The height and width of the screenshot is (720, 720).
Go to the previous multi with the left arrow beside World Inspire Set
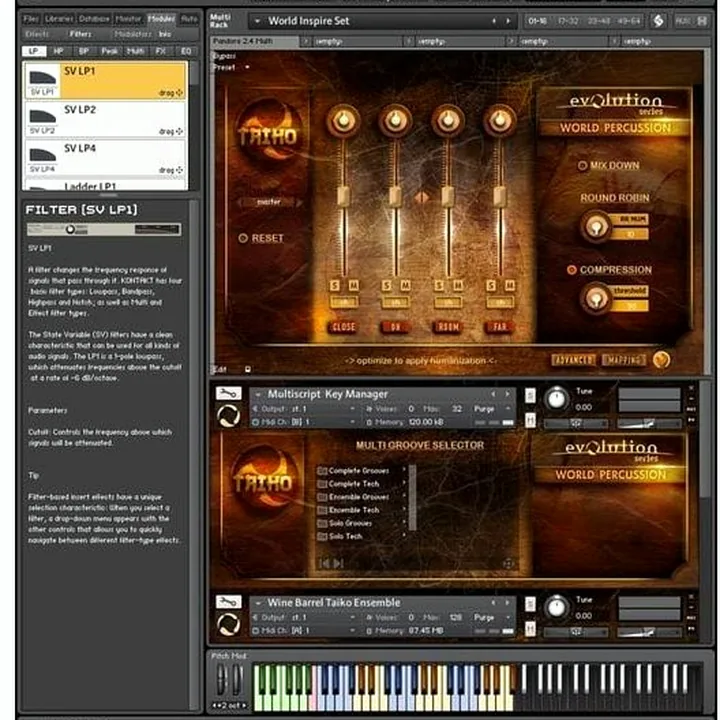494,21
